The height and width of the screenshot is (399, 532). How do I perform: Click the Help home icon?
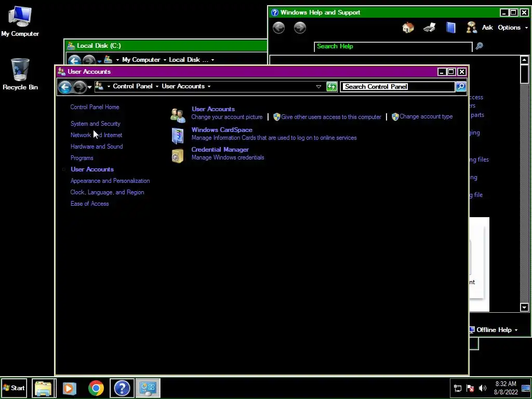(408, 28)
